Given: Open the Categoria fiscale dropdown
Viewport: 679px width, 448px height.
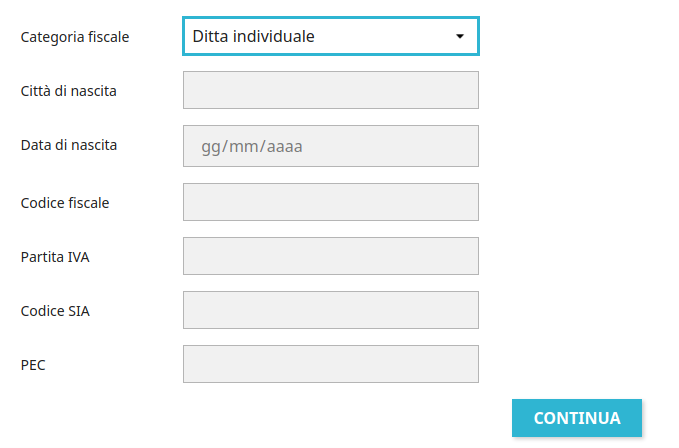Looking at the screenshot, I should (x=330, y=36).
